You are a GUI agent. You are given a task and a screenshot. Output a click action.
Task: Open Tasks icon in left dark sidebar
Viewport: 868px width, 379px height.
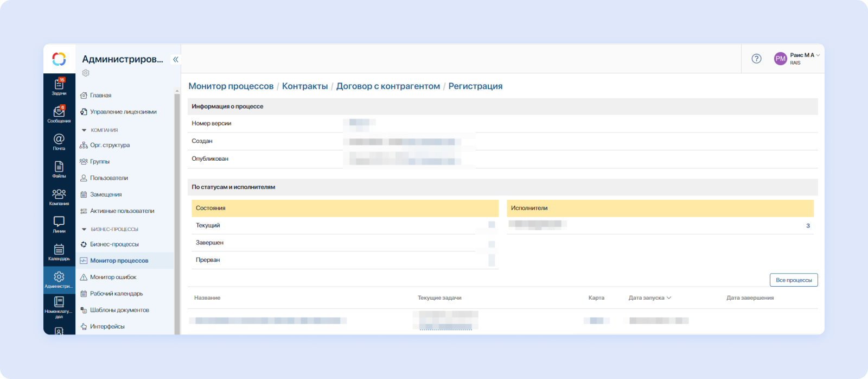pyautogui.click(x=59, y=86)
